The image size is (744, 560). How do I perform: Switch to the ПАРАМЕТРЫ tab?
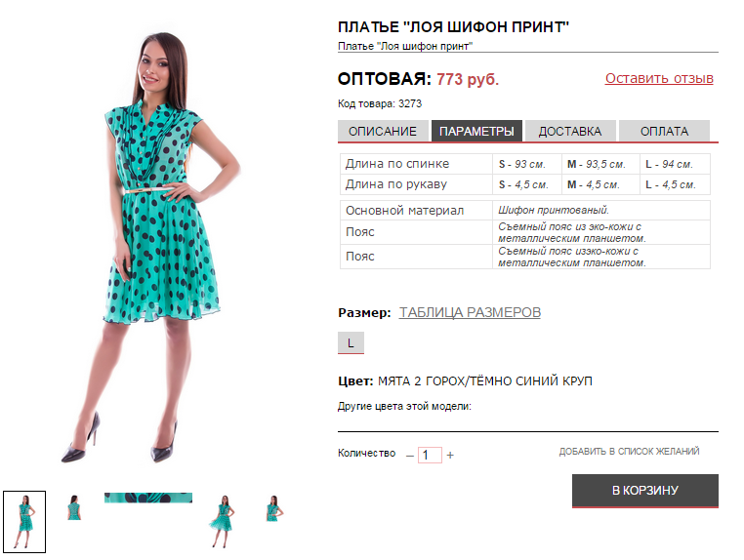(x=476, y=132)
